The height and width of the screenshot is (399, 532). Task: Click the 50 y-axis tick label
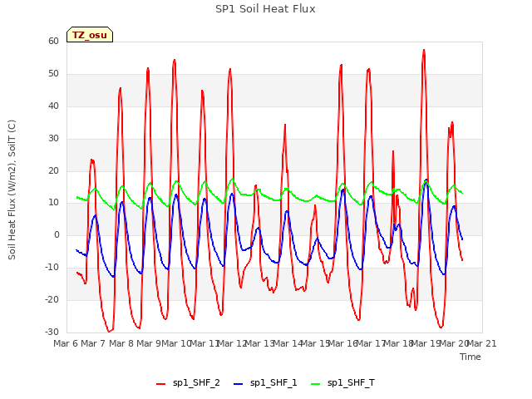point(53,74)
